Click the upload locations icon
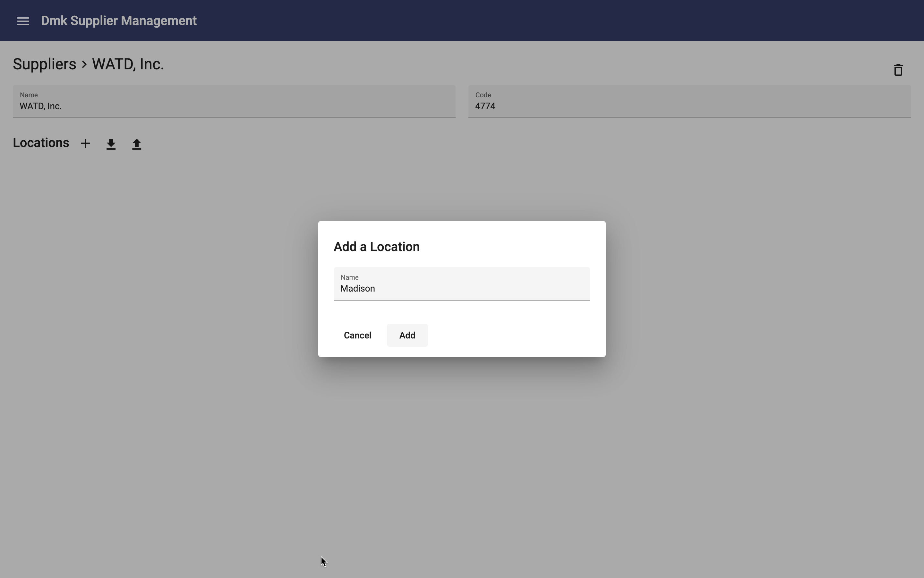Viewport: 924px width, 578px height. pos(137,144)
